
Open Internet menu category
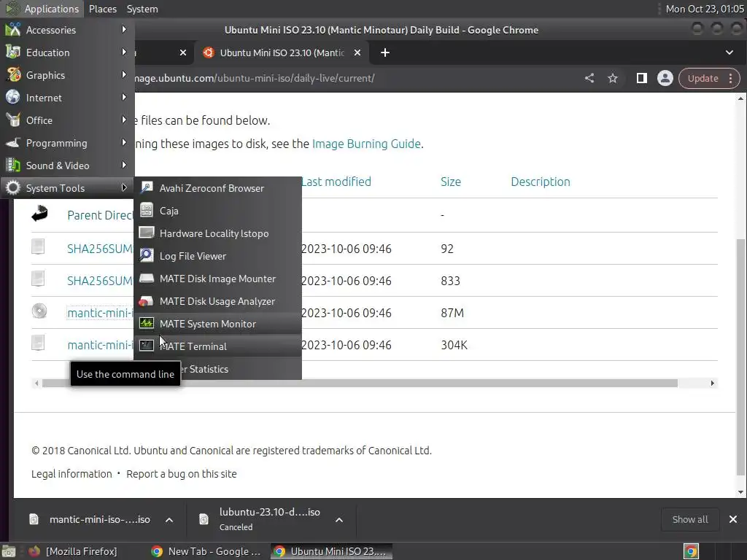[x=67, y=98]
